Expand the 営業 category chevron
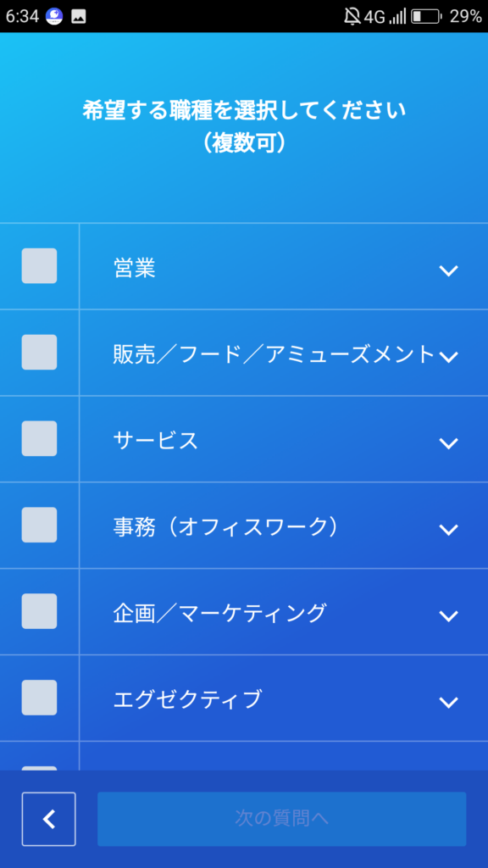Viewport: 488px width, 868px height. tap(448, 270)
